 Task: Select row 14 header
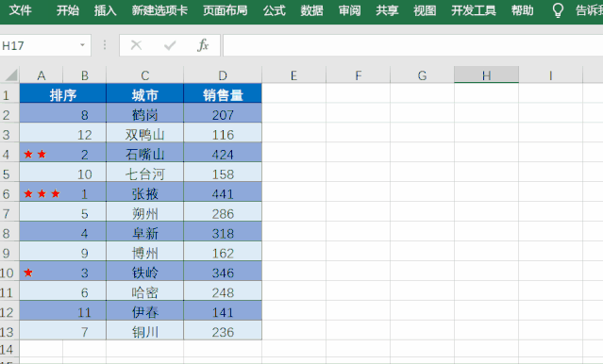[9, 350]
